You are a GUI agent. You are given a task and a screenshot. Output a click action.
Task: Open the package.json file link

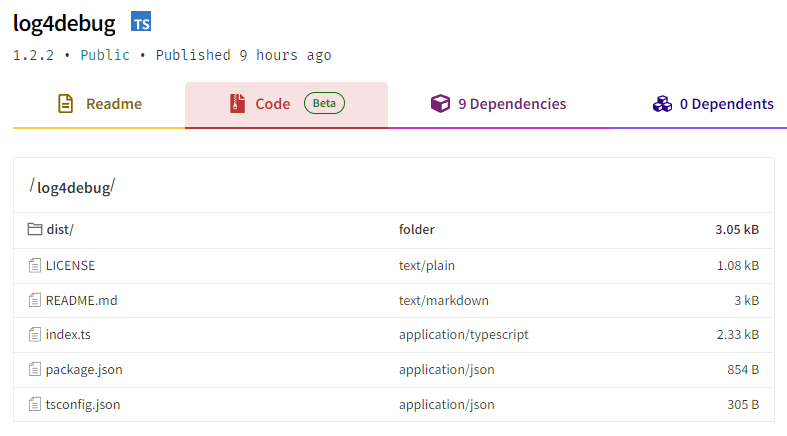pos(84,370)
